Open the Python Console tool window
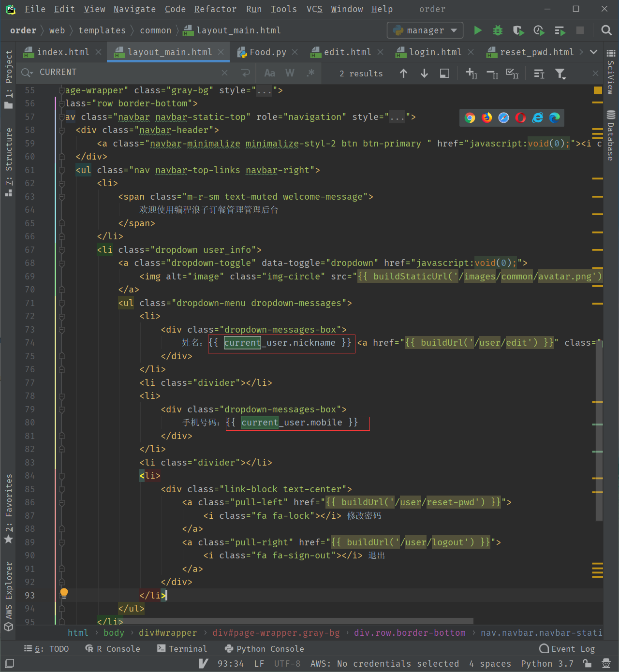This screenshot has width=619, height=672. [x=264, y=649]
